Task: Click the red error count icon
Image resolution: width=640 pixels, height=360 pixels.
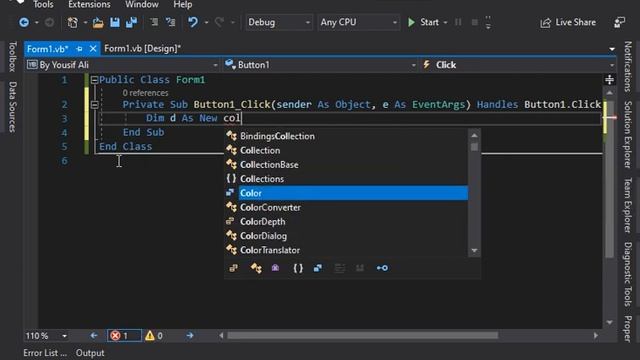Action: click(116, 336)
